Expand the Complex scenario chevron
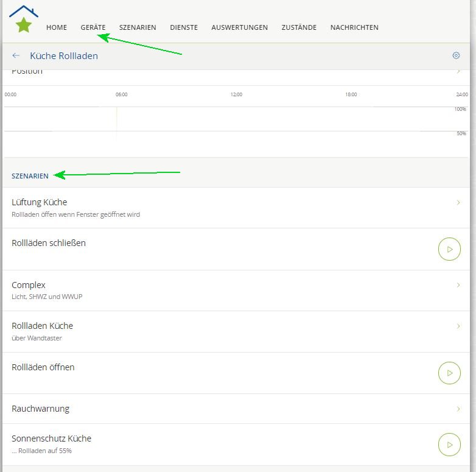Screen dimensions: 476x472 pos(458,285)
